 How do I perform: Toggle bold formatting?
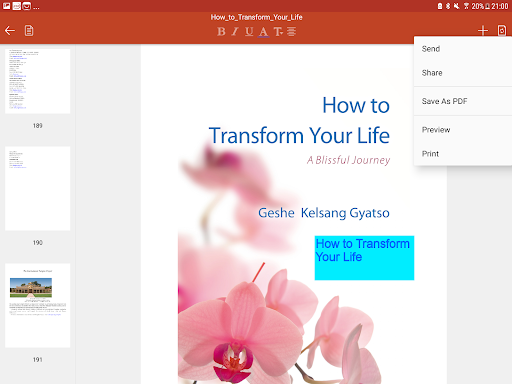[x=221, y=31]
